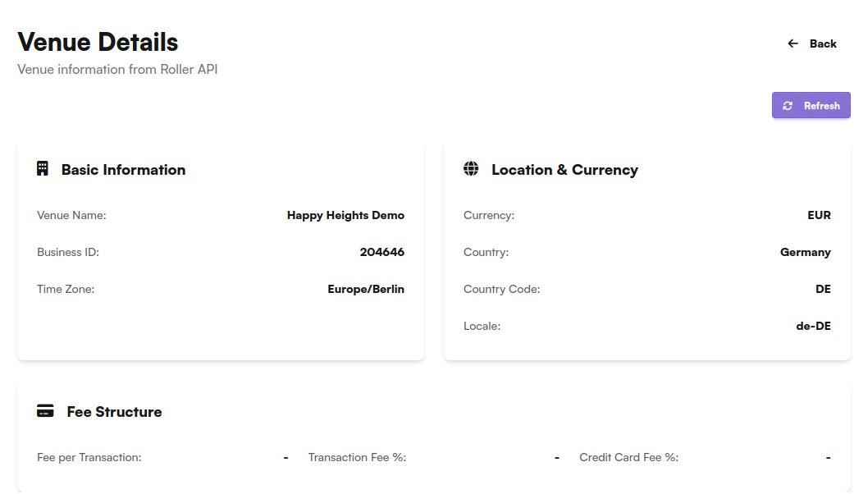Click the back arrow icon
This screenshot has height=494, width=868.
793,43
